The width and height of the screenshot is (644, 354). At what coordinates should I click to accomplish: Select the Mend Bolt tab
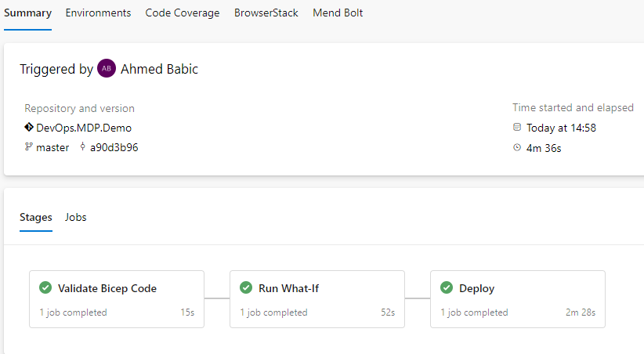click(338, 13)
